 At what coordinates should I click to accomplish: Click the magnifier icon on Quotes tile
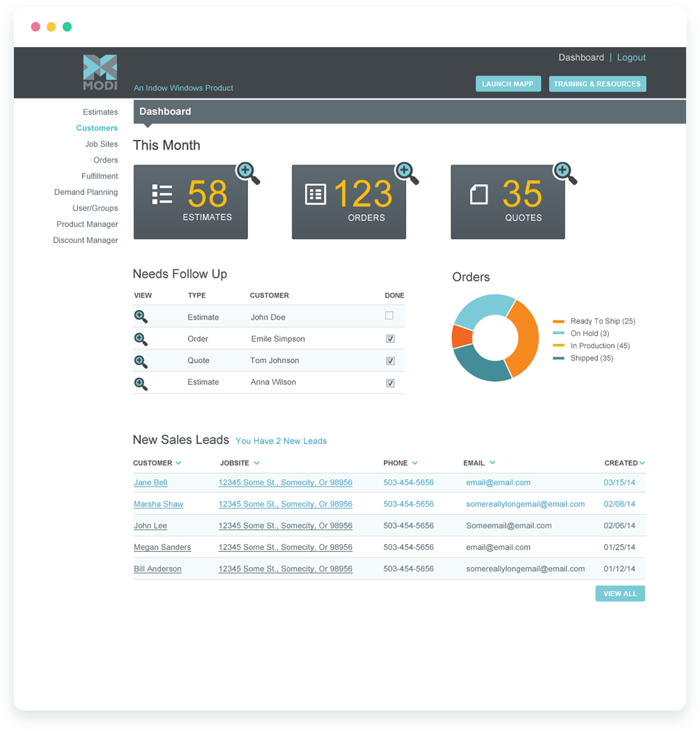565,172
